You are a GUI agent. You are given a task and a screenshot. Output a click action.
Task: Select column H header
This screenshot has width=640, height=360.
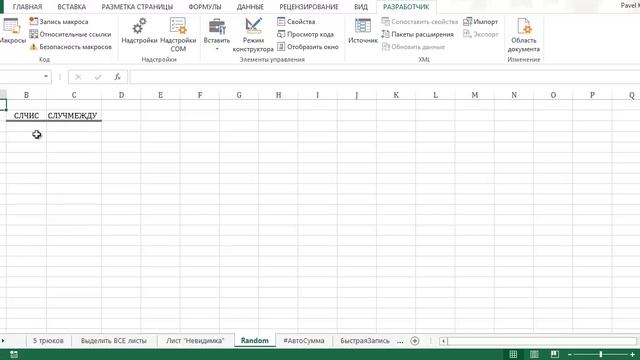[278, 95]
